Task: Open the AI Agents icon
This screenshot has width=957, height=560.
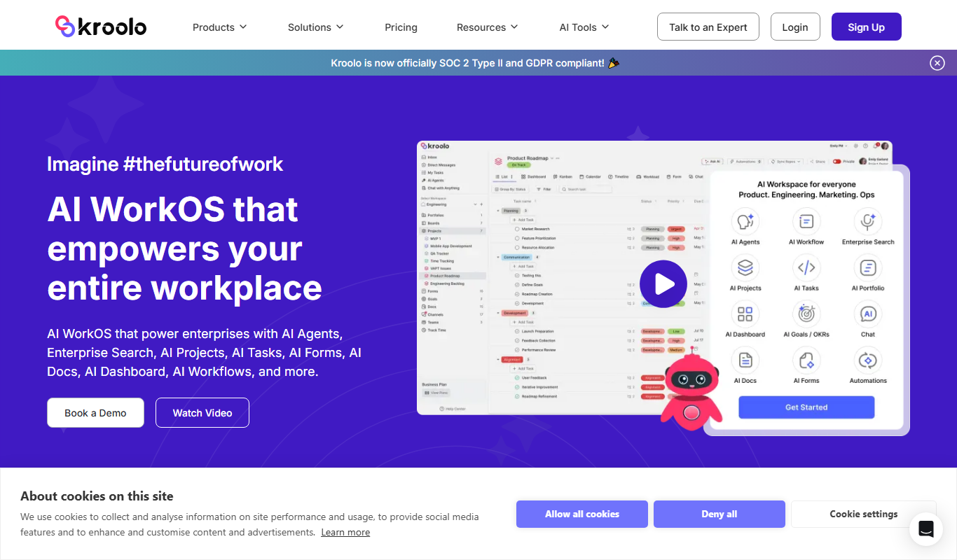Action: pos(745,221)
